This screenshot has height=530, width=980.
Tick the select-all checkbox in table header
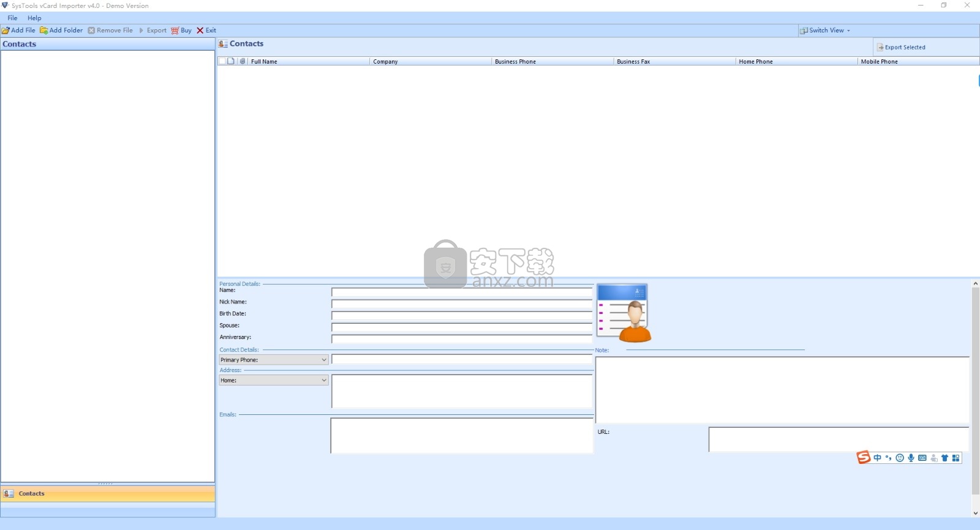click(222, 61)
